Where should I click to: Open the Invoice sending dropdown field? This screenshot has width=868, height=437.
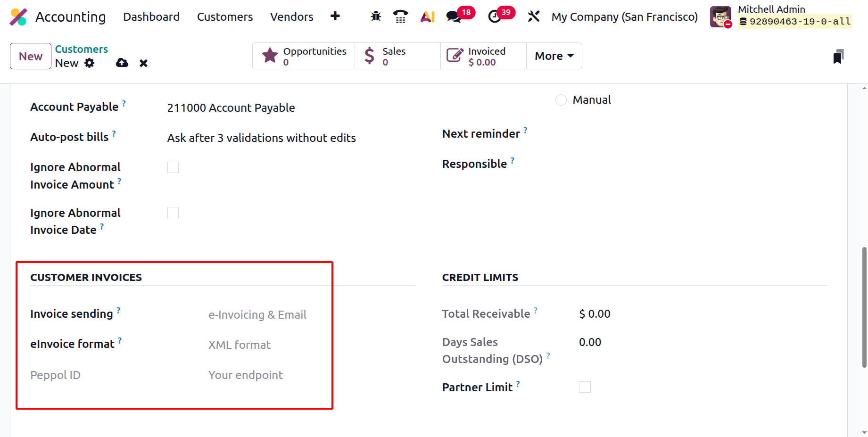257,314
